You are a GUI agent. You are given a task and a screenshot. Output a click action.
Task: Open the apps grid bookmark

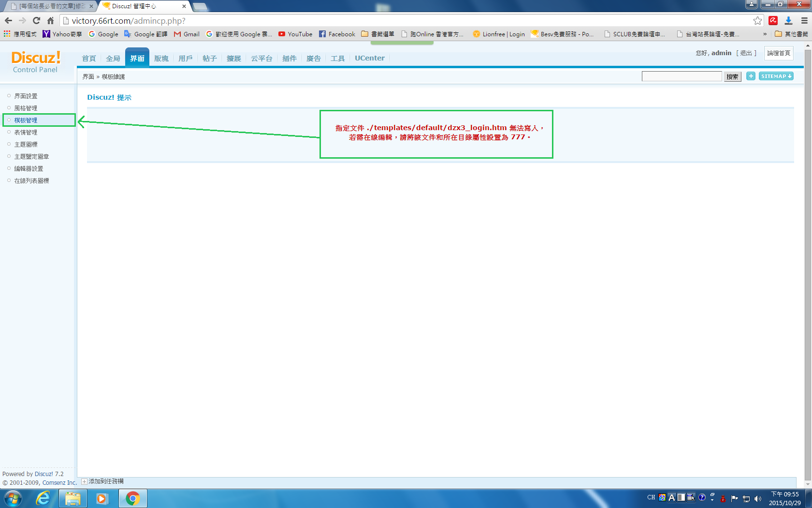[x=20, y=34]
